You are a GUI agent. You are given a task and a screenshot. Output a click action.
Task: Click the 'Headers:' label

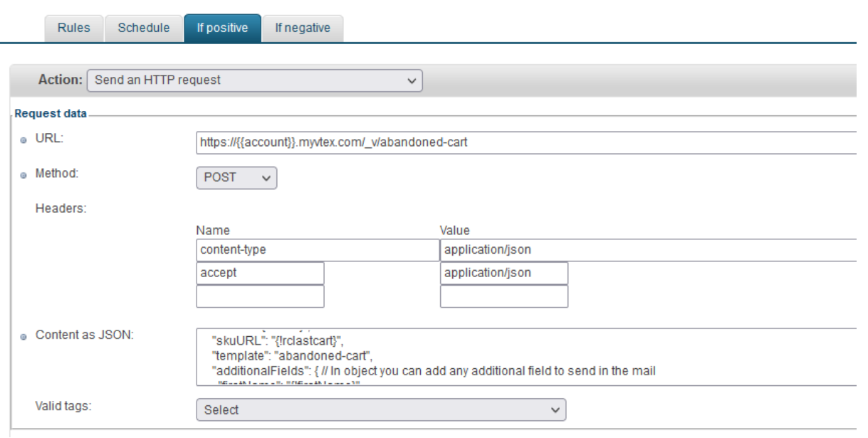click(61, 208)
